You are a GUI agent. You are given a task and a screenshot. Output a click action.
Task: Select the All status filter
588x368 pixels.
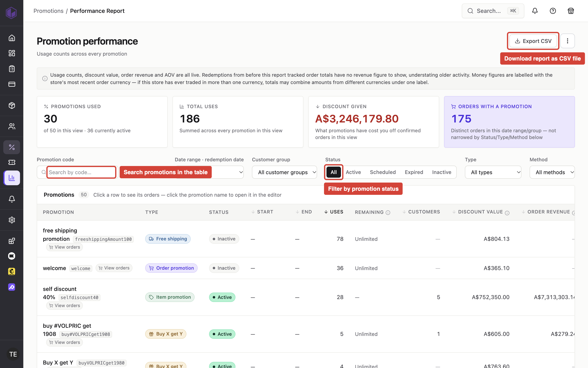click(x=334, y=172)
